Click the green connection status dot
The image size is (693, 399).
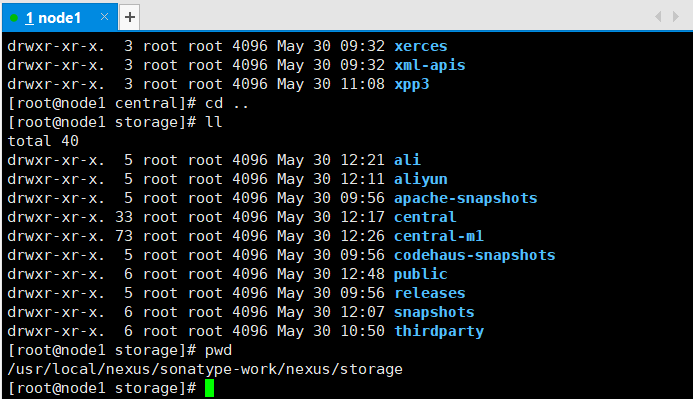click(x=14, y=18)
